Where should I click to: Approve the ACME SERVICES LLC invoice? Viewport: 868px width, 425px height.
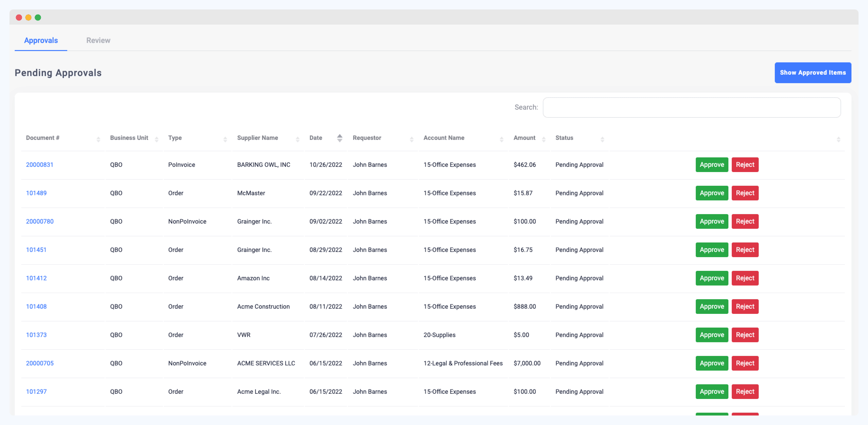coord(712,364)
